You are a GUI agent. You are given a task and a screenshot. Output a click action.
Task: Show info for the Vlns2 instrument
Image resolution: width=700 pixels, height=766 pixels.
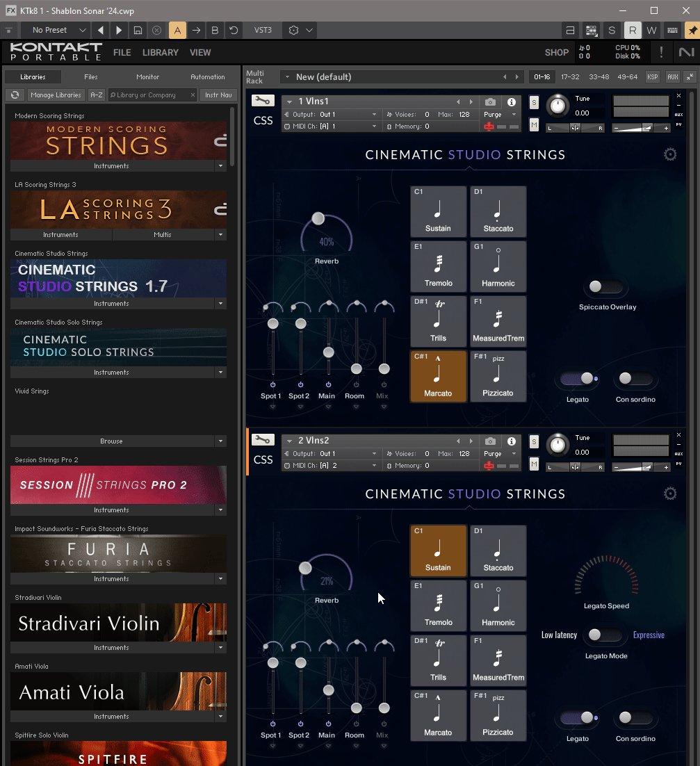click(x=512, y=441)
